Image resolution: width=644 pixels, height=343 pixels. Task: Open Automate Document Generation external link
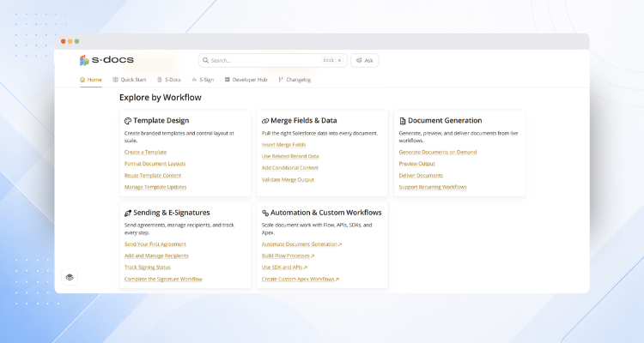[x=302, y=244]
